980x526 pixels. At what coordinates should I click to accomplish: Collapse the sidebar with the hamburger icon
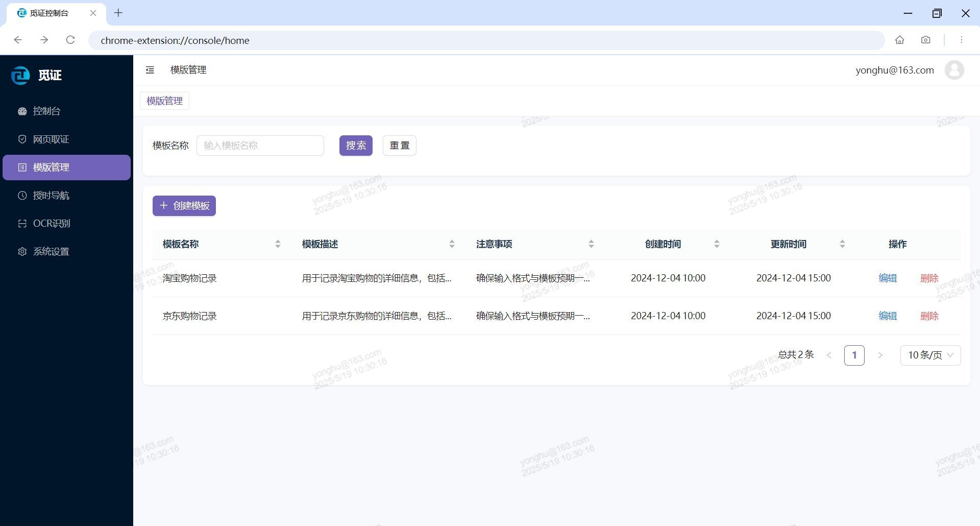[150, 70]
